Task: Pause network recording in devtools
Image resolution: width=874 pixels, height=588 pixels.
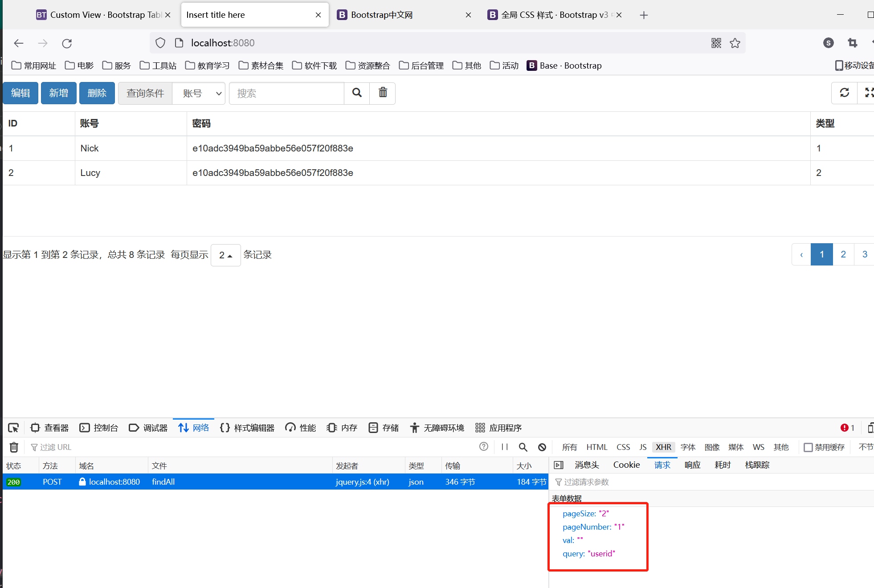Action: click(505, 447)
